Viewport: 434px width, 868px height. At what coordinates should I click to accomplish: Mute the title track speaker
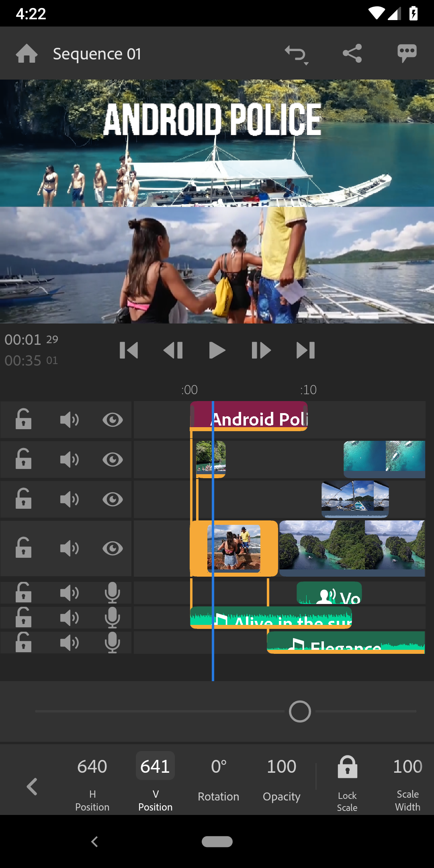[x=69, y=420]
